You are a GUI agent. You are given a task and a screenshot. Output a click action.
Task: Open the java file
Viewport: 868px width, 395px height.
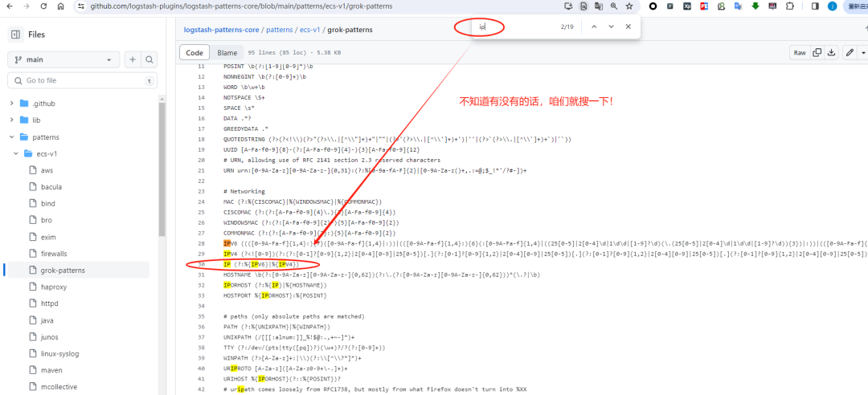[x=47, y=320]
